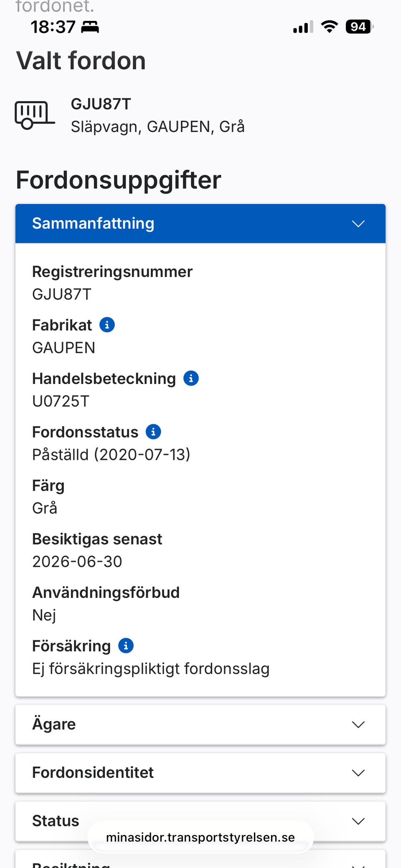Expand the Ägare section
401x868 pixels.
(358, 724)
